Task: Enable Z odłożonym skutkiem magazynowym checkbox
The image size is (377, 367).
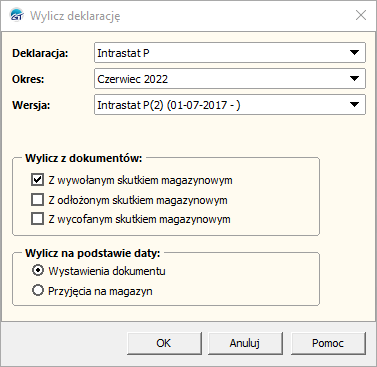Action: click(x=37, y=200)
